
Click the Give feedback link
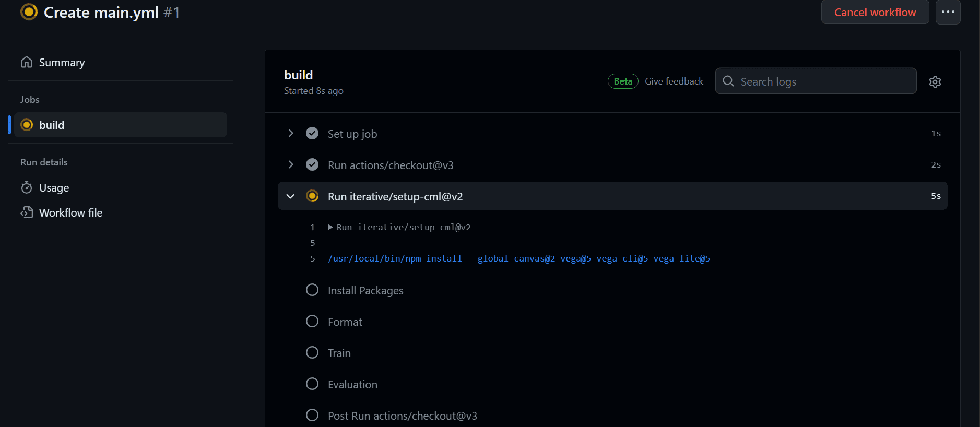[674, 81]
